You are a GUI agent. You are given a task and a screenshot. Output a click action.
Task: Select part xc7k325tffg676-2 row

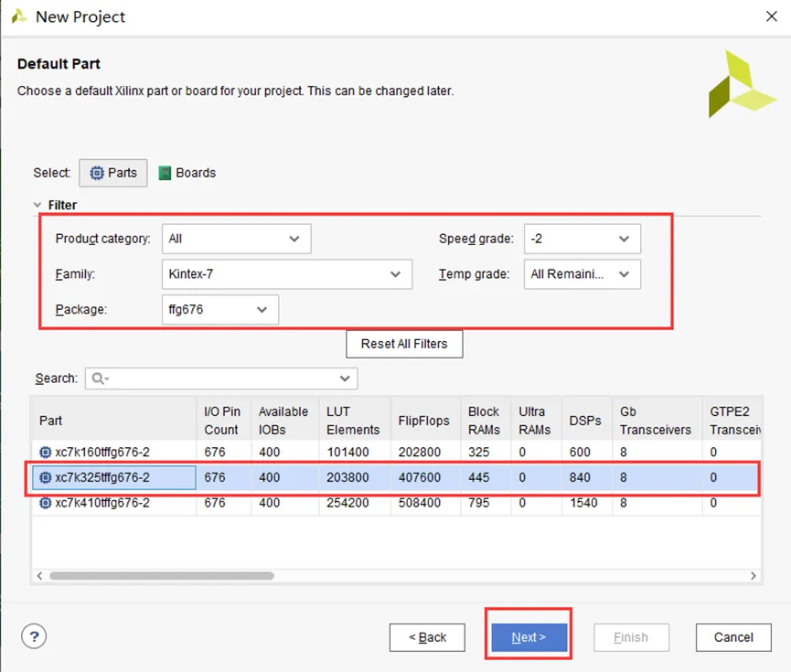[x=397, y=477]
